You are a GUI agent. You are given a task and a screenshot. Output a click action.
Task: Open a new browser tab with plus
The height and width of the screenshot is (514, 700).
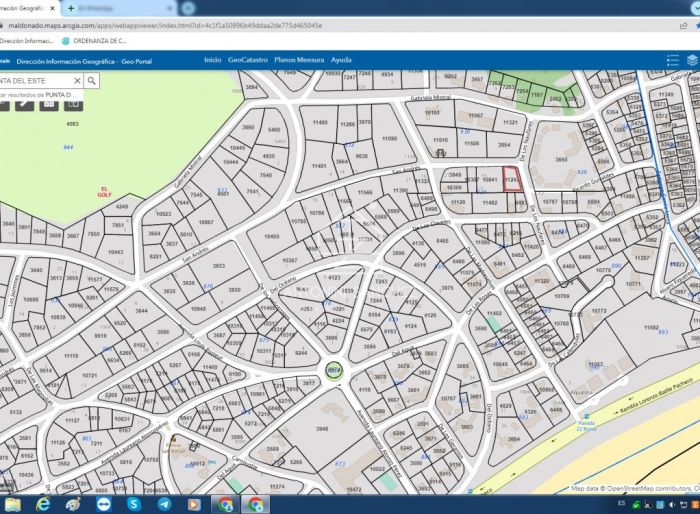71,8
